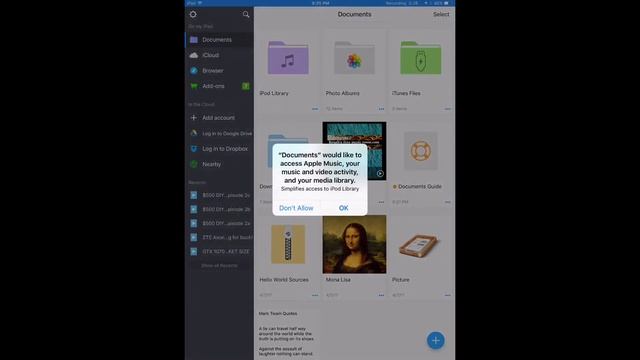Open options menu for iPod Library
This screenshot has height=360, width=640.
click(315, 109)
